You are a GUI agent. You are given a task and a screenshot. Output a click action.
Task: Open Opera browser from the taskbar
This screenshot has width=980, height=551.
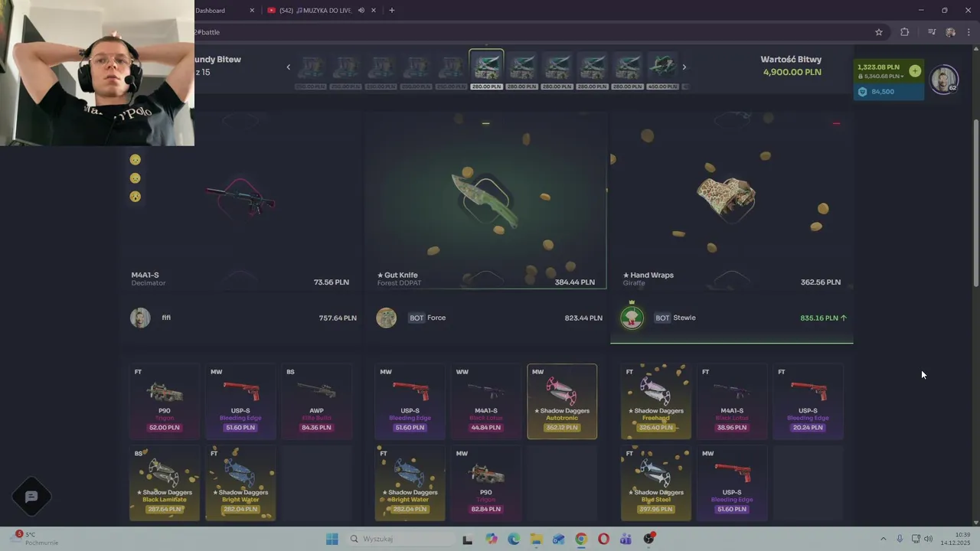(603, 539)
